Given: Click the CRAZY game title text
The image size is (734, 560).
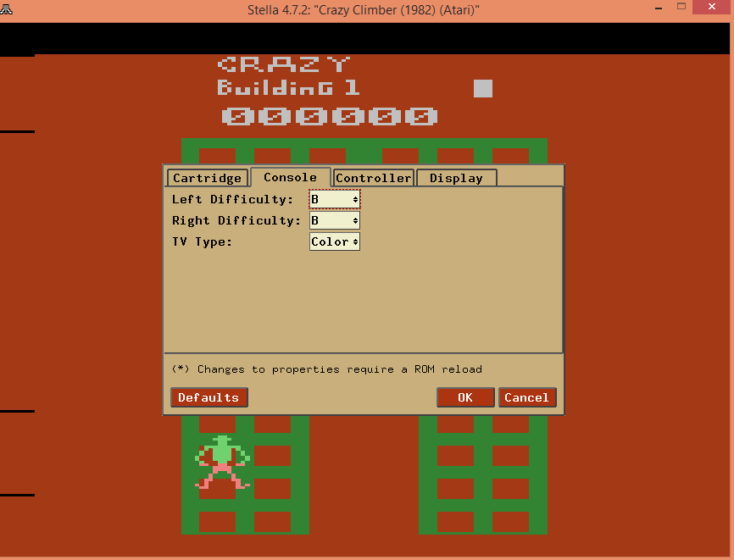Looking at the screenshot, I should pyautogui.click(x=284, y=64).
